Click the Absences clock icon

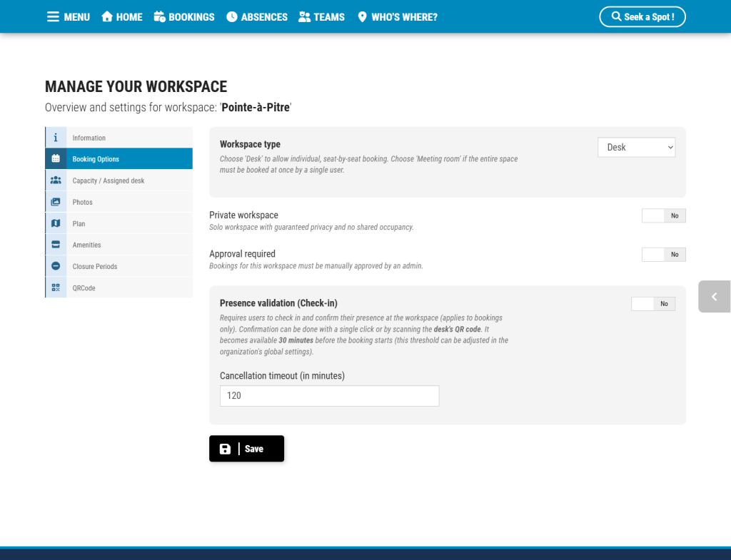(x=232, y=17)
